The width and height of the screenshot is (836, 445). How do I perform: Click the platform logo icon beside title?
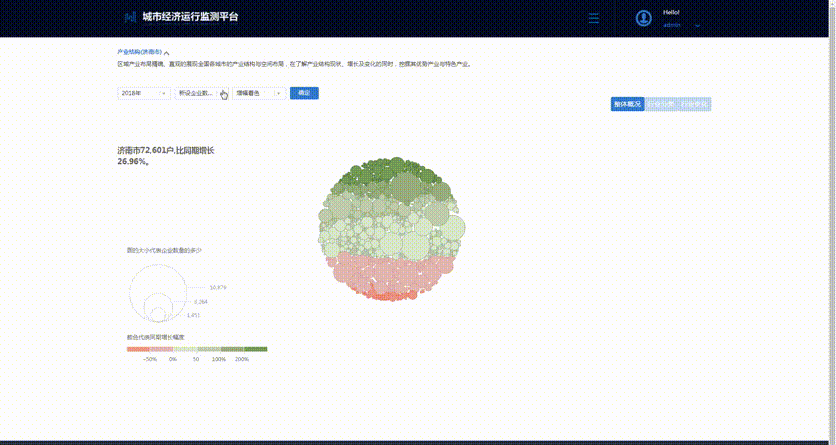130,17
